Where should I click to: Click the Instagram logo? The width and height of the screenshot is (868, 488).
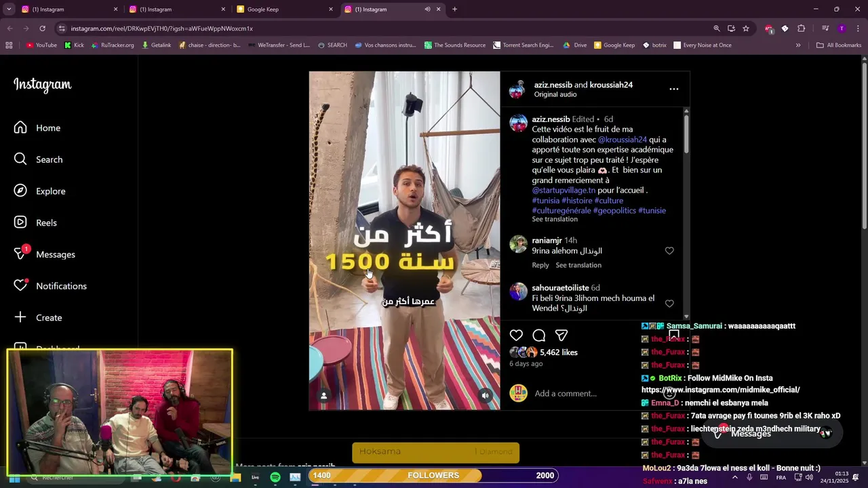pos(43,85)
